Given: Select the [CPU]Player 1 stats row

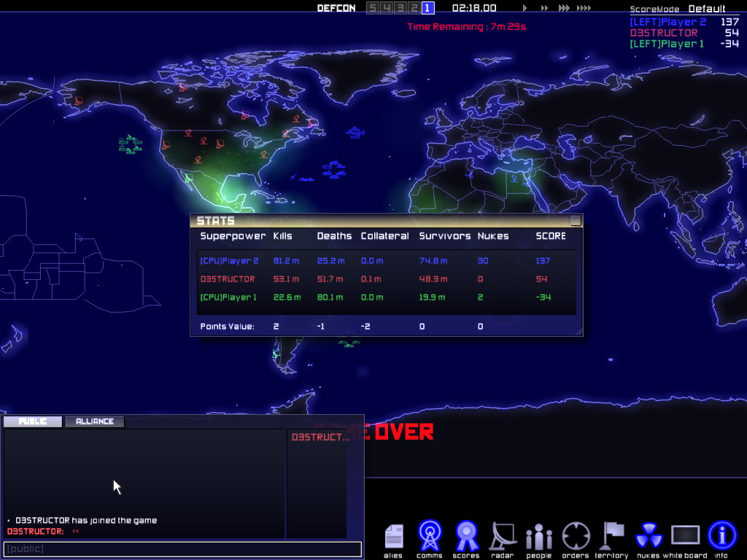Looking at the screenshot, I should [387, 297].
